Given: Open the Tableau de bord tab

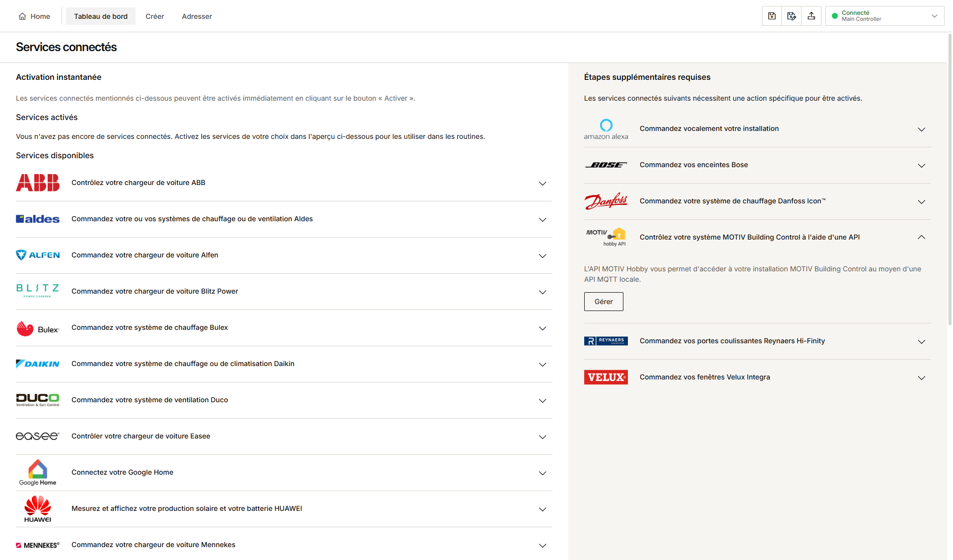Looking at the screenshot, I should pyautogui.click(x=101, y=16).
